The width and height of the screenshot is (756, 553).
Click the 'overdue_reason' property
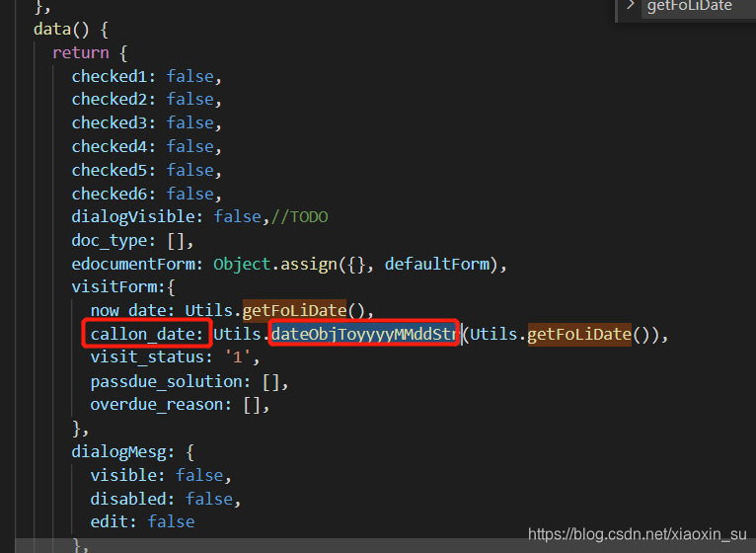pos(156,405)
